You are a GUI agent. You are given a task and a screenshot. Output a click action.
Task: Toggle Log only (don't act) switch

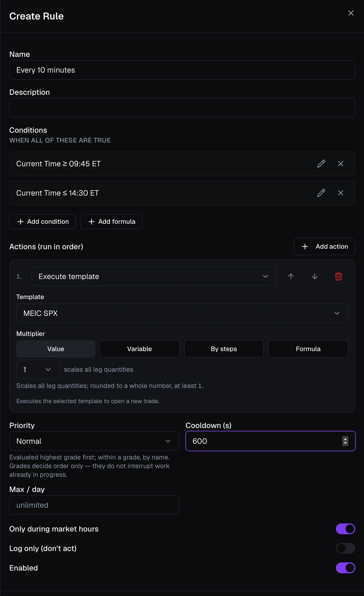[346, 548]
